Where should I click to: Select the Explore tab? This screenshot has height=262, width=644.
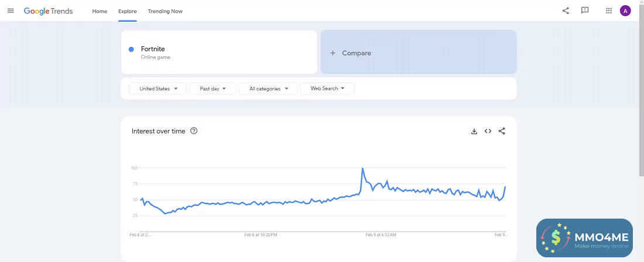point(127,11)
